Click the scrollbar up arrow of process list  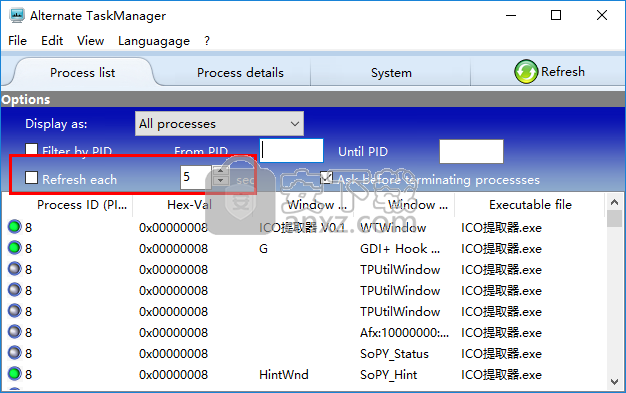[x=614, y=202]
